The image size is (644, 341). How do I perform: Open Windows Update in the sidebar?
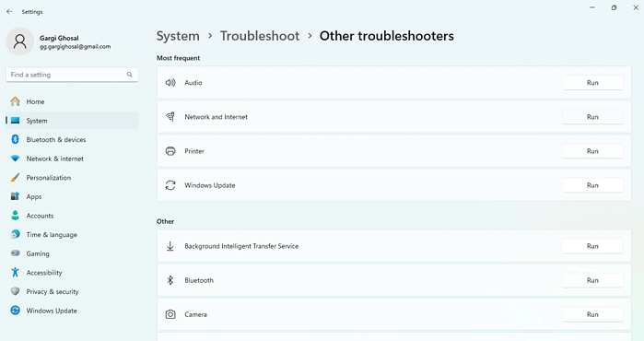coord(72,311)
